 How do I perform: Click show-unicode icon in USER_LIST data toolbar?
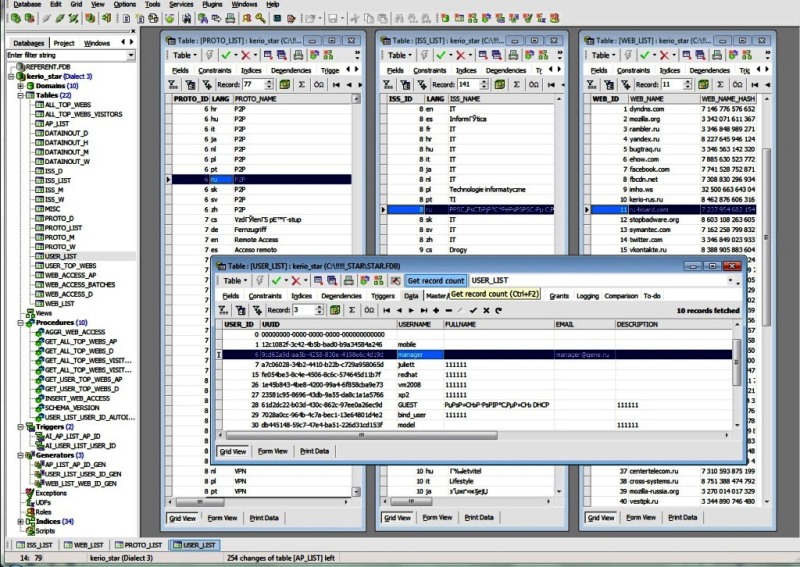[x=369, y=310]
